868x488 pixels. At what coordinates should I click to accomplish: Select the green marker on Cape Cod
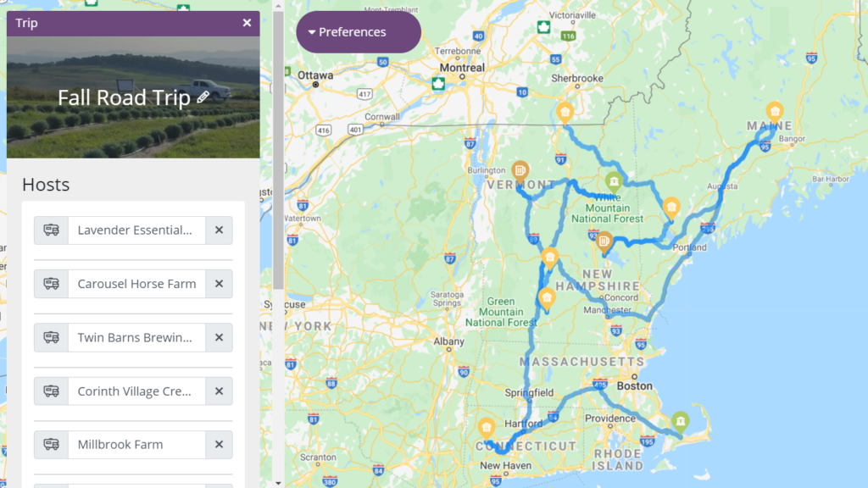tap(681, 423)
